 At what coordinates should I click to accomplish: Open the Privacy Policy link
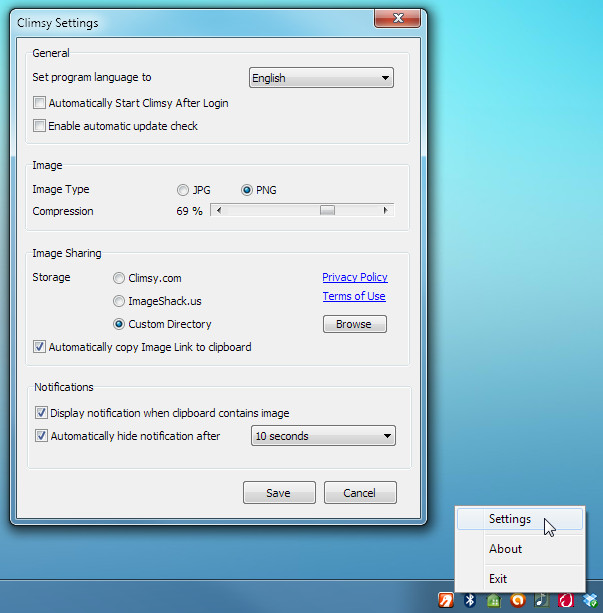[x=355, y=277]
